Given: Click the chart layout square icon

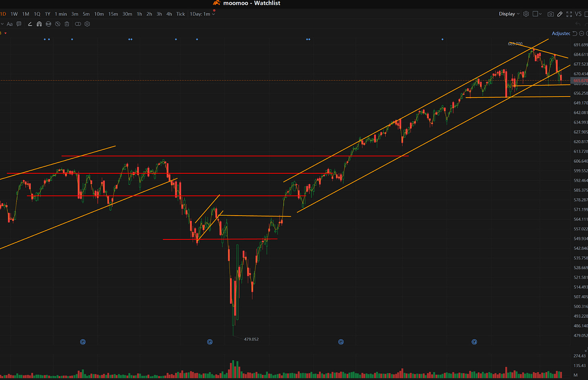Looking at the screenshot, I should click(535, 14).
